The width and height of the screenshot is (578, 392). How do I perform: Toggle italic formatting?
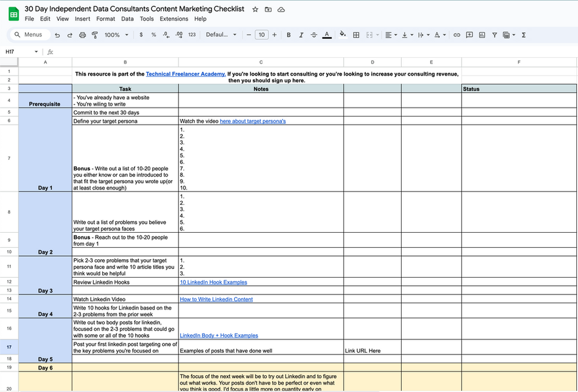click(x=301, y=35)
